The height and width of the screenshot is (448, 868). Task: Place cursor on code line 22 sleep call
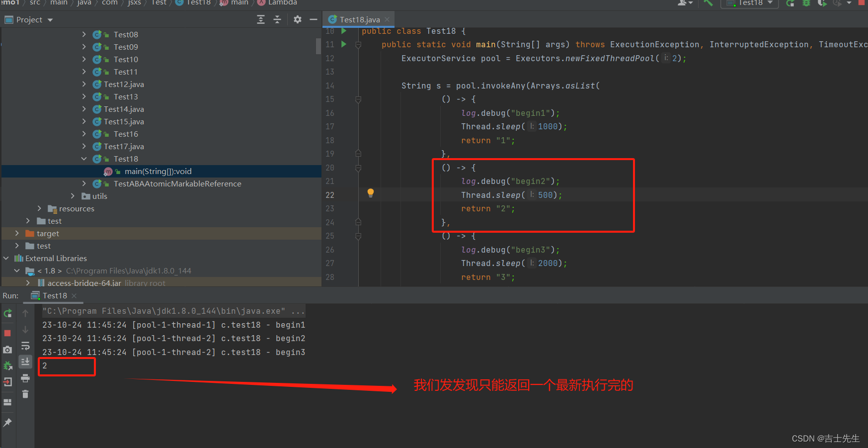pos(511,195)
